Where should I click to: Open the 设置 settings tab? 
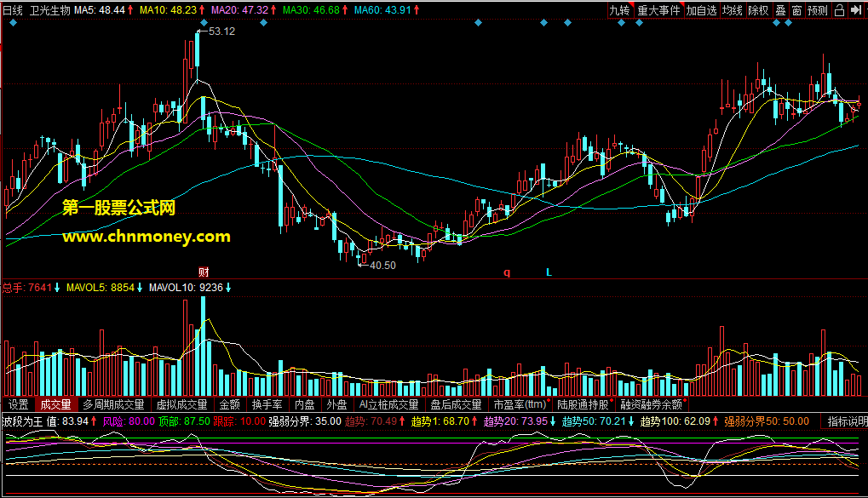[x=18, y=404]
